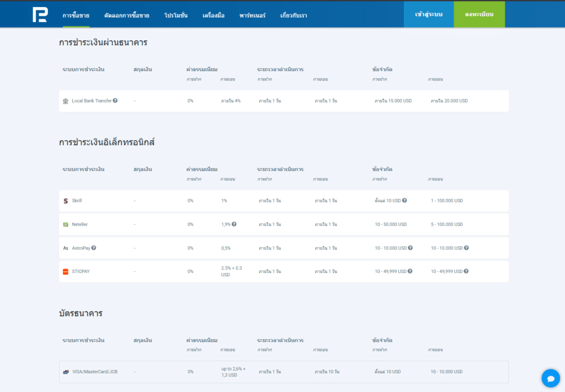This screenshot has height=392, width=565.
Task: Click Skrill's 1 - 100.000 USD limit
Action: [x=447, y=201]
